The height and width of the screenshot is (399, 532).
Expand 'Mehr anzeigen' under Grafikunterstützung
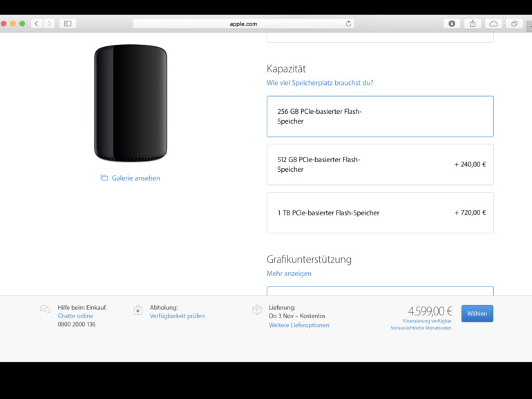[289, 273]
